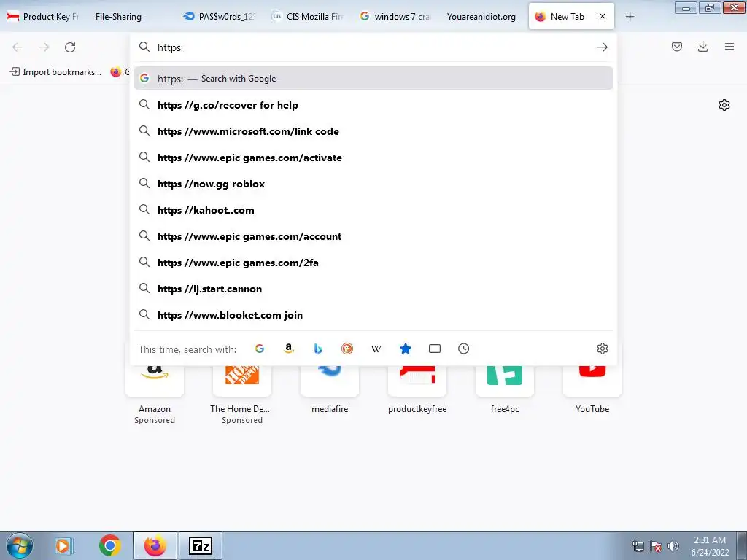Open a new tab with plus button
Image resolution: width=747 pixels, height=560 pixels.
(630, 17)
